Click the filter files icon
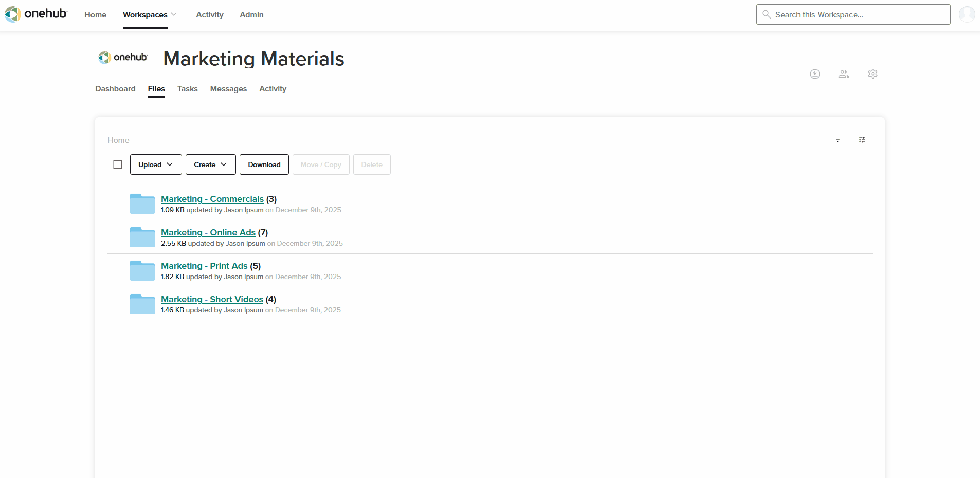980x478 pixels. coord(838,140)
